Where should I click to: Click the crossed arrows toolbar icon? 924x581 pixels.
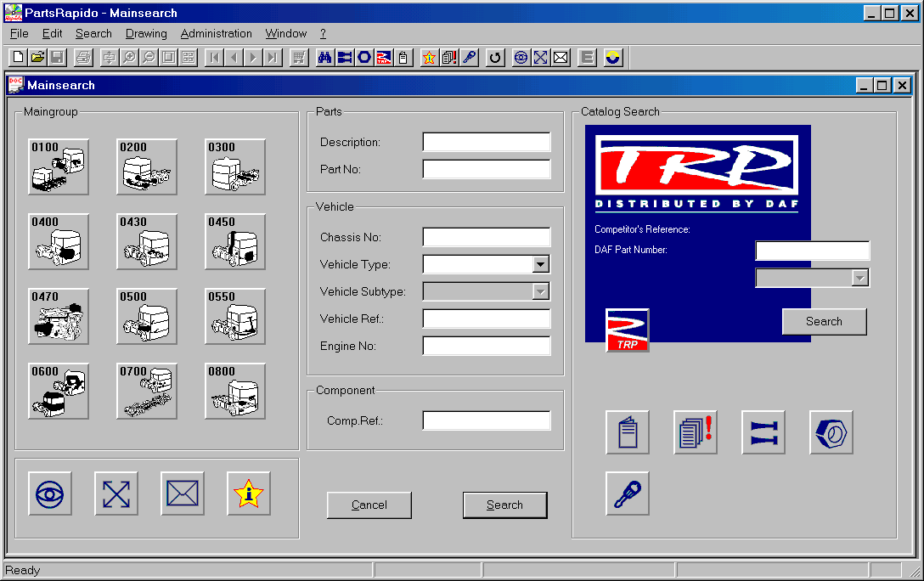pyautogui.click(x=540, y=57)
